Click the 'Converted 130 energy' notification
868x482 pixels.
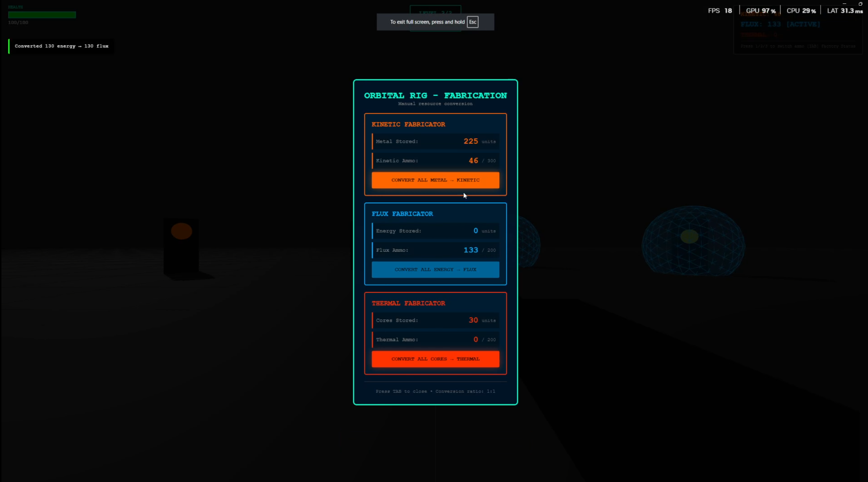click(x=61, y=46)
